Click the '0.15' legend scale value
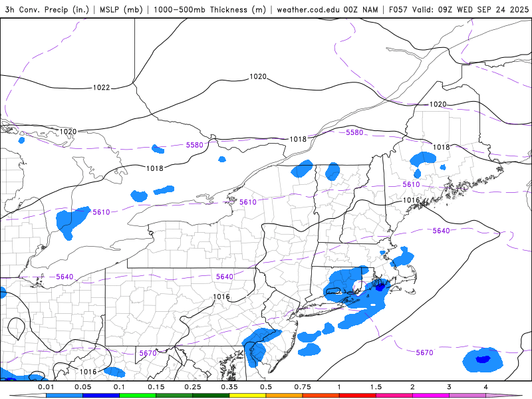532x399 pixels. click(156, 387)
